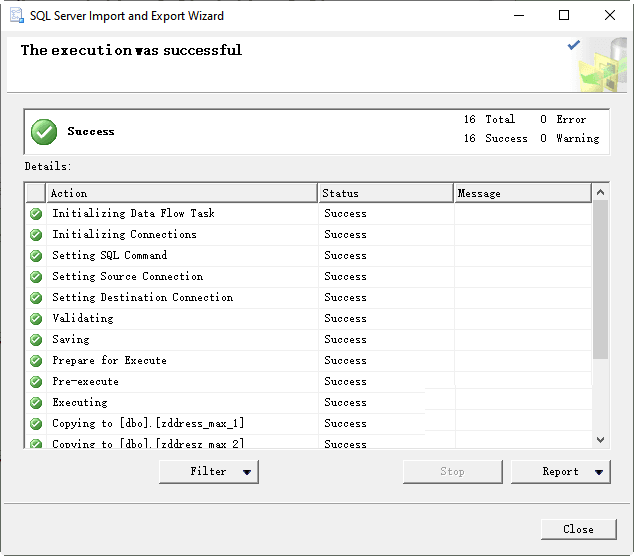Image resolution: width=634 pixels, height=556 pixels.
Task: Click the Action column header
Action: (x=182, y=193)
